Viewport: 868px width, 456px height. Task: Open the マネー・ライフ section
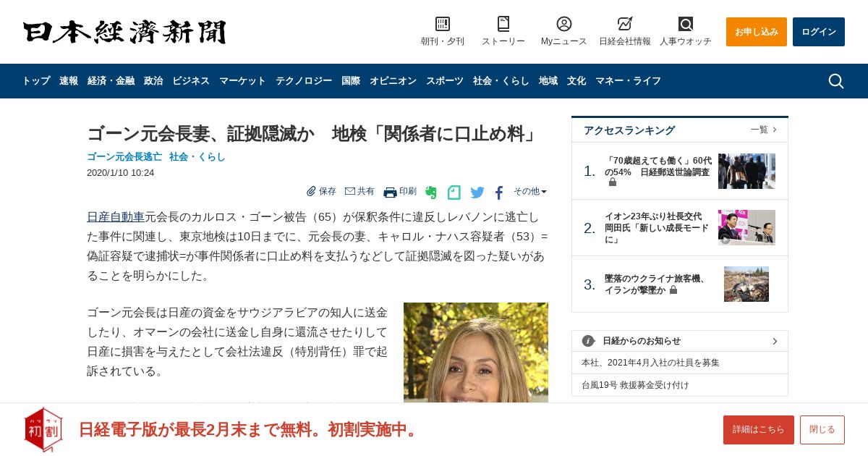point(628,81)
